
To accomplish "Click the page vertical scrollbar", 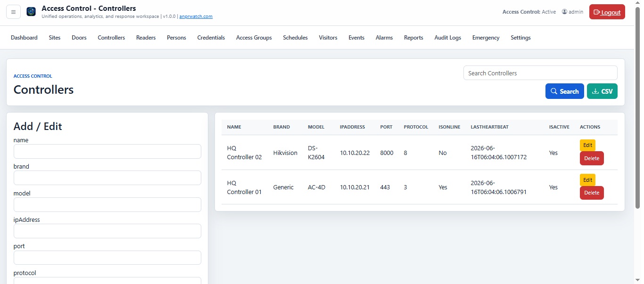I will (637, 108).
